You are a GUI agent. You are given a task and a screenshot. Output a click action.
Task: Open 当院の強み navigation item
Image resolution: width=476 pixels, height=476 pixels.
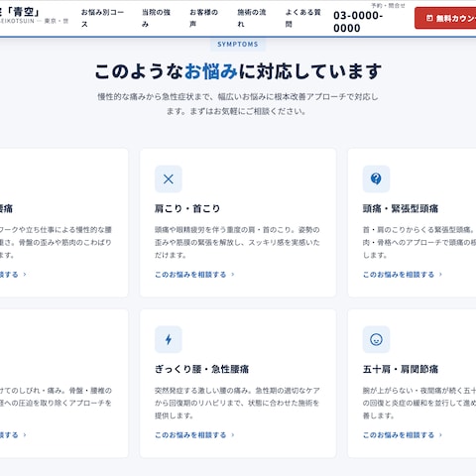pyautogui.click(x=156, y=18)
